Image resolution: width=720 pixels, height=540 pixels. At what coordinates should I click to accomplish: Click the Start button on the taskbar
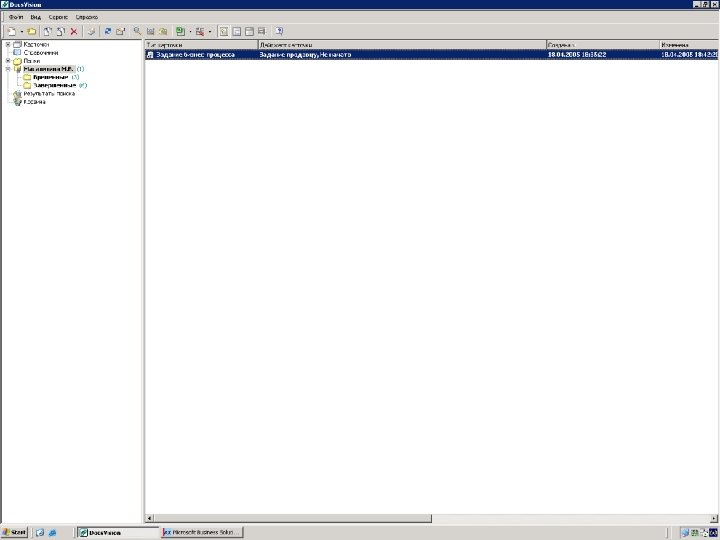[15, 532]
